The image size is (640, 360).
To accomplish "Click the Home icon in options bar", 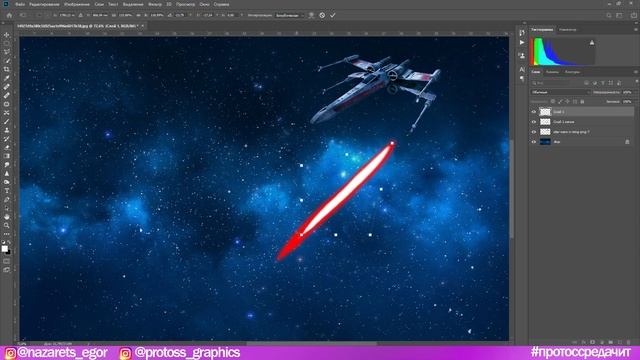I will point(9,15).
